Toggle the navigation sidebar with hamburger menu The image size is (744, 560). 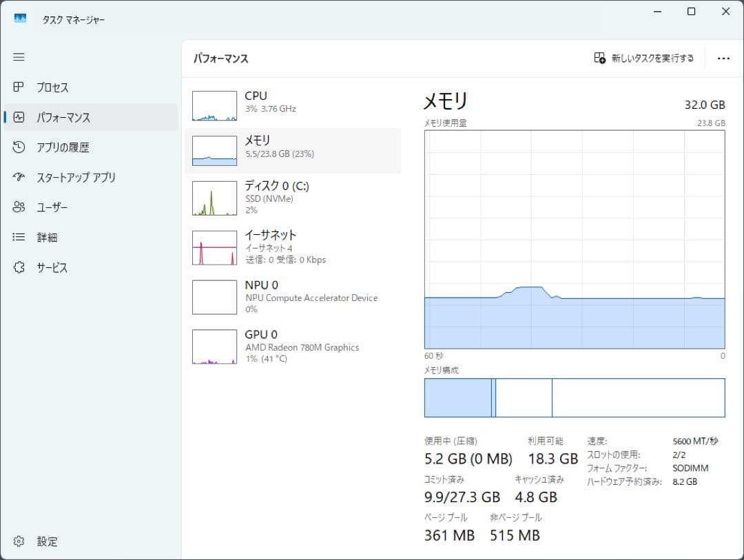(19, 57)
